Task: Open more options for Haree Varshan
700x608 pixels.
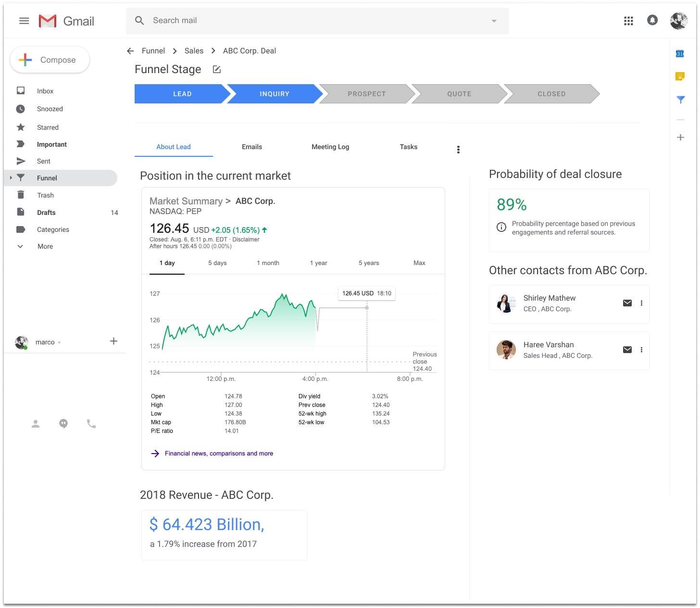Action: tap(641, 350)
